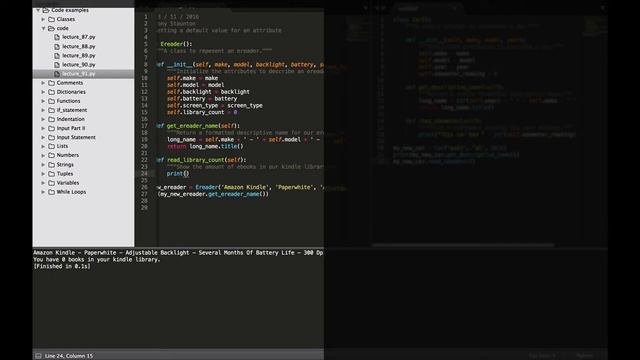Click the Code examples folder icon

(46, 10)
